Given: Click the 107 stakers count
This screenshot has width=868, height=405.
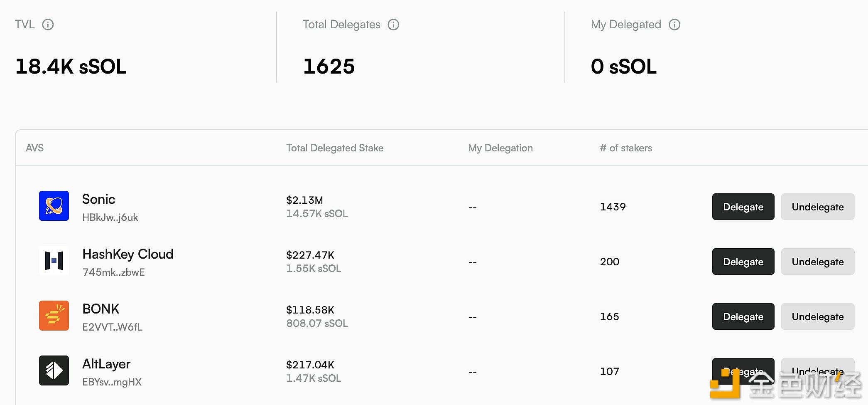Looking at the screenshot, I should pyautogui.click(x=609, y=371).
